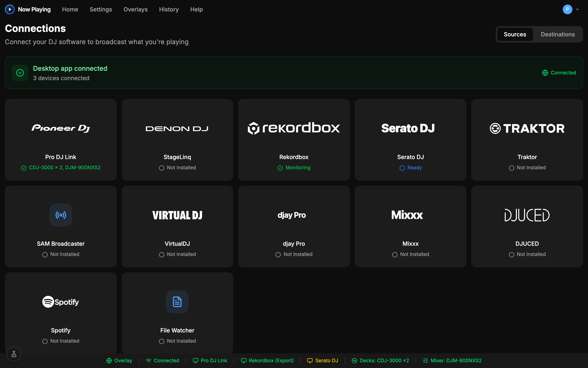588x368 pixels.
Task: Click the 3 devices connected text
Action: point(61,78)
